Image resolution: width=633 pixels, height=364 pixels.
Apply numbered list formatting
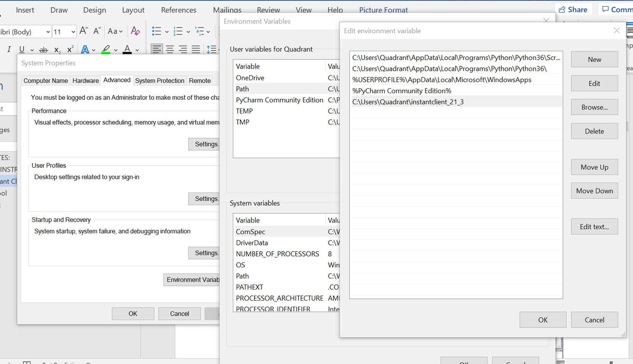tap(178, 31)
